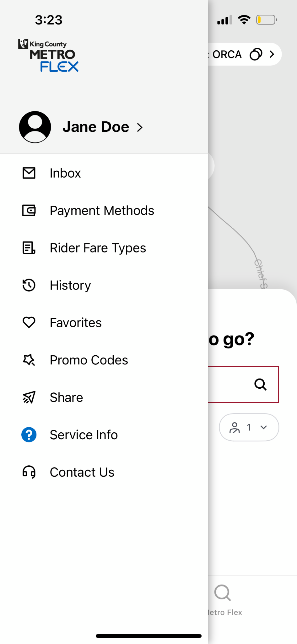Tap the Jane Doe profile avatar
The height and width of the screenshot is (644, 297).
(x=35, y=127)
